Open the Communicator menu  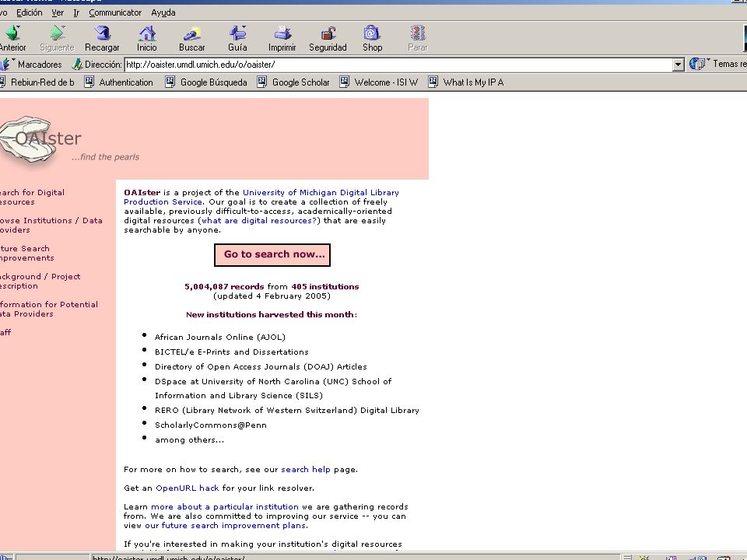point(115,13)
